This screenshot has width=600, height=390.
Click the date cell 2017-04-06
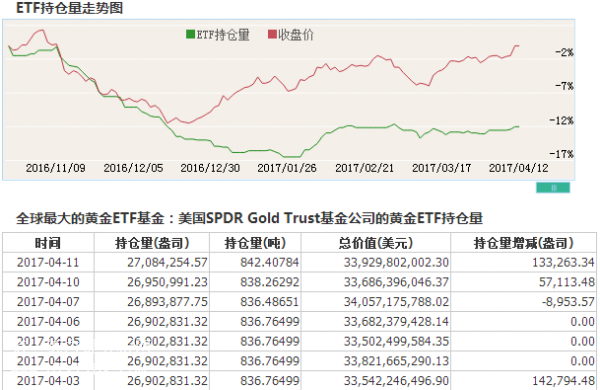click(48, 321)
